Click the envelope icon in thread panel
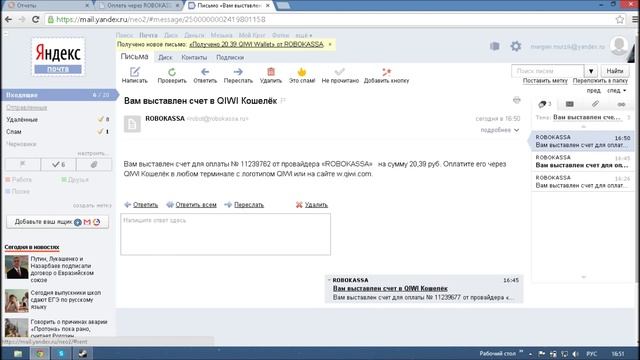Screen dimensions: 640x360 click(x=569, y=104)
